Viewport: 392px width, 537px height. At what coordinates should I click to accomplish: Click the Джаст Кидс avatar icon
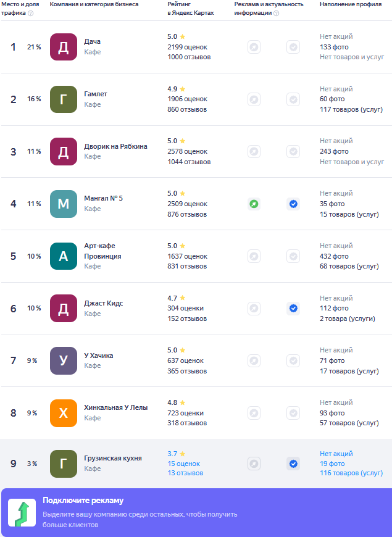point(64,308)
